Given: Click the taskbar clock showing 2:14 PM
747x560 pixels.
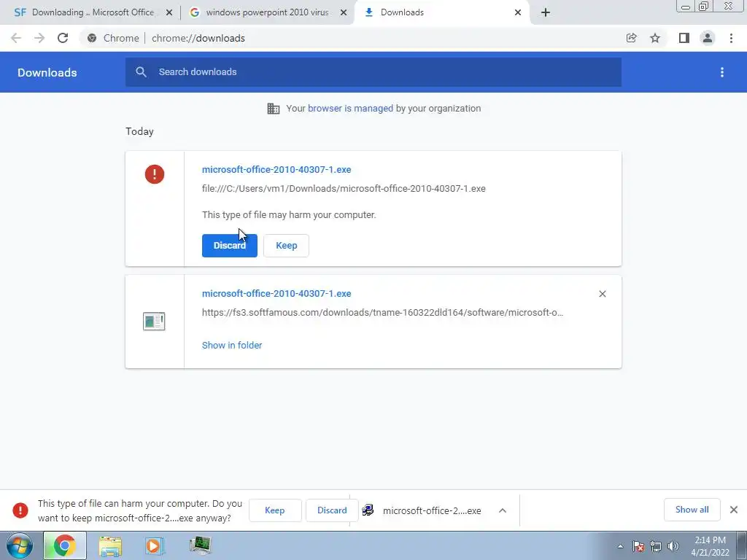Looking at the screenshot, I should click(x=710, y=546).
